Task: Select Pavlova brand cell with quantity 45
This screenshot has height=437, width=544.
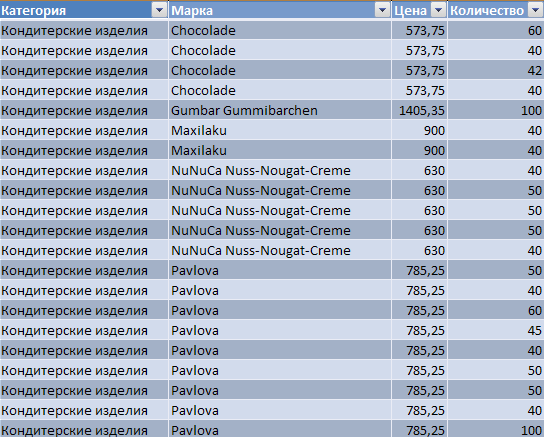Action: pyautogui.click(x=280, y=331)
